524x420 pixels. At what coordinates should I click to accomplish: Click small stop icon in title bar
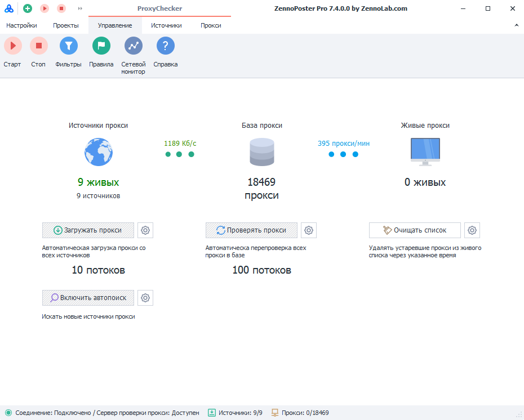(61, 8)
